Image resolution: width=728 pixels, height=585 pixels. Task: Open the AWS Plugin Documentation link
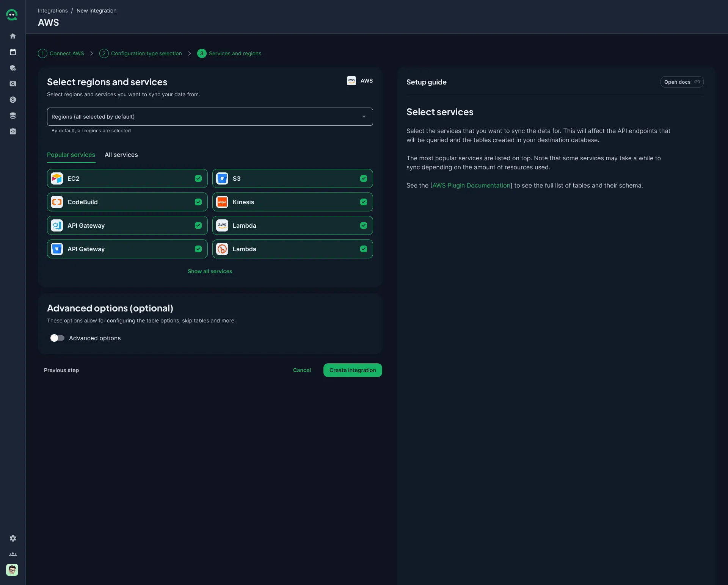[x=471, y=185]
